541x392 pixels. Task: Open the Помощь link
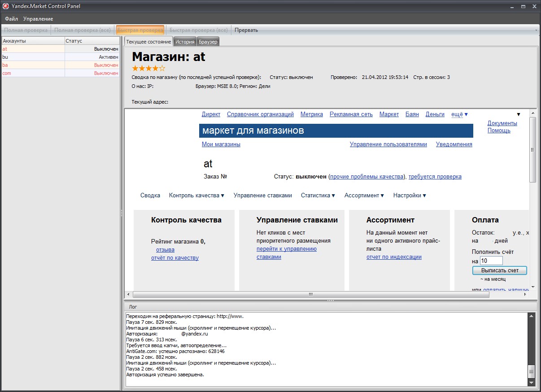pyautogui.click(x=499, y=130)
